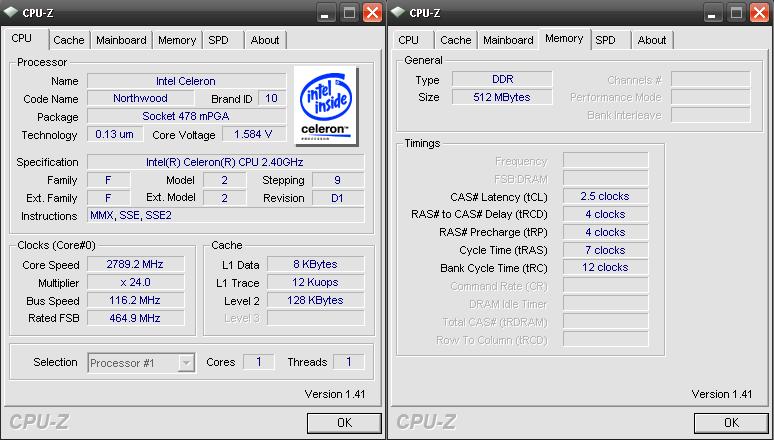The image size is (774, 440).
Task: Select the CPU tab in left CPU-Z window
Action: [22, 39]
